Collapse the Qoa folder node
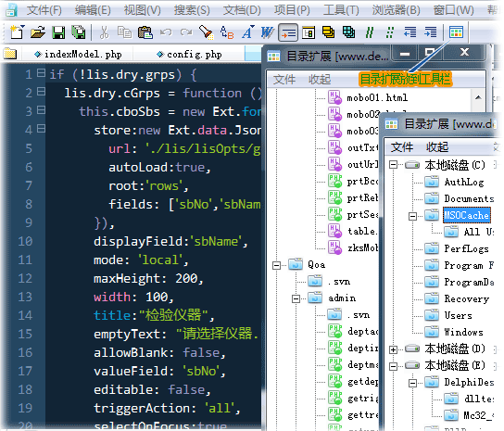This screenshot has height=431, width=504. click(x=276, y=265)
